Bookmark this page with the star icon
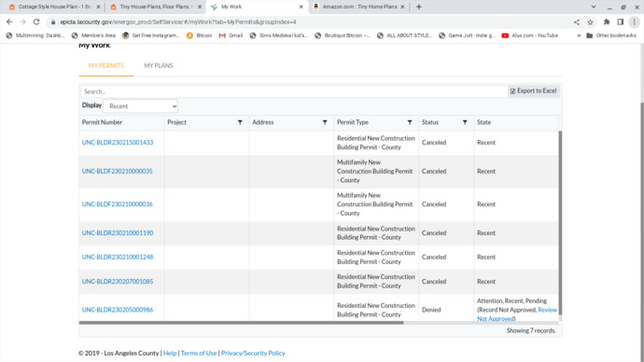The height and width of the screenshot is (362, 644). [x=590, y=22]
